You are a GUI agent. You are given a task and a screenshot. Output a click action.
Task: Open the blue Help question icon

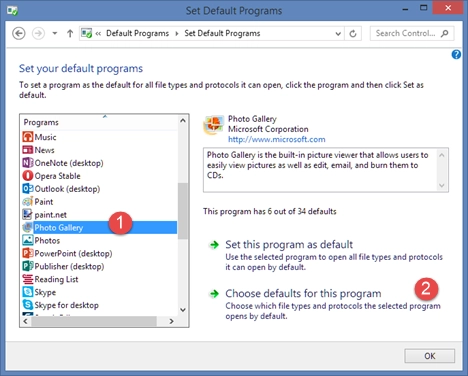click(x=456, y=55)
